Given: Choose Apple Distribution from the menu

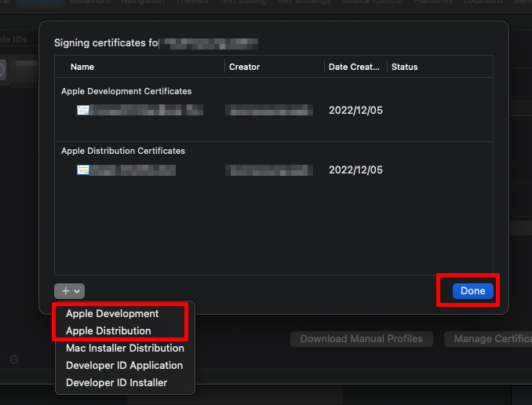Looking at the screenshot, I should point(108,330).
